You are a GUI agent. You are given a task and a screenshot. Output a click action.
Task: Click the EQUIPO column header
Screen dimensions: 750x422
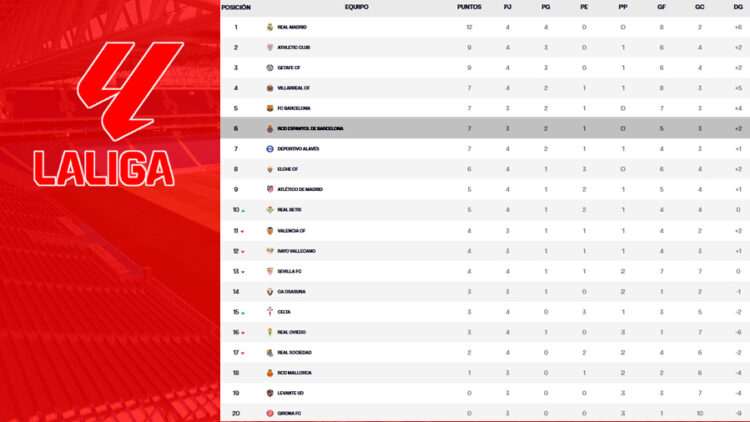tap(356, 7)
